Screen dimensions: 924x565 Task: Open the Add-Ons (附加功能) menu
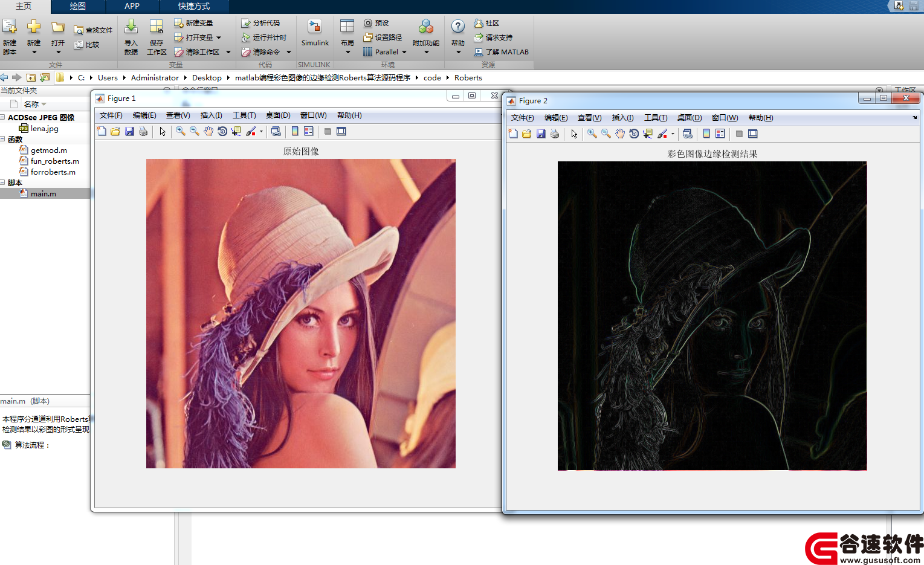click(x=426, y=37)
